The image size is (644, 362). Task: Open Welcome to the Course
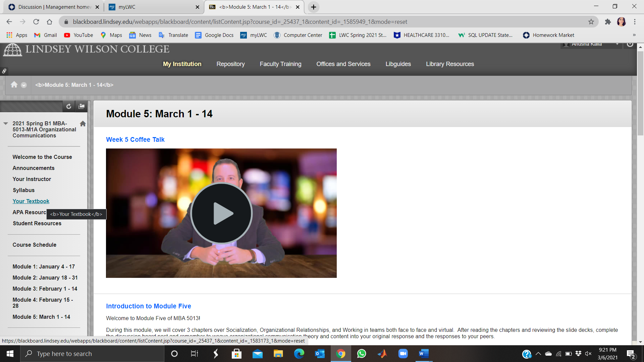pyautogui.click(x=42, y=157)
